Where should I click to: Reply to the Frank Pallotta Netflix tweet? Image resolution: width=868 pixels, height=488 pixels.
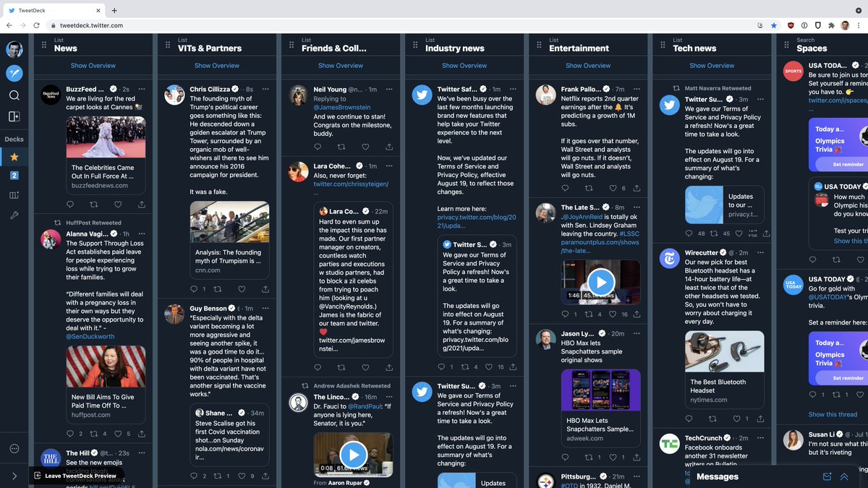pyautogui.click(x=566, y=188)
